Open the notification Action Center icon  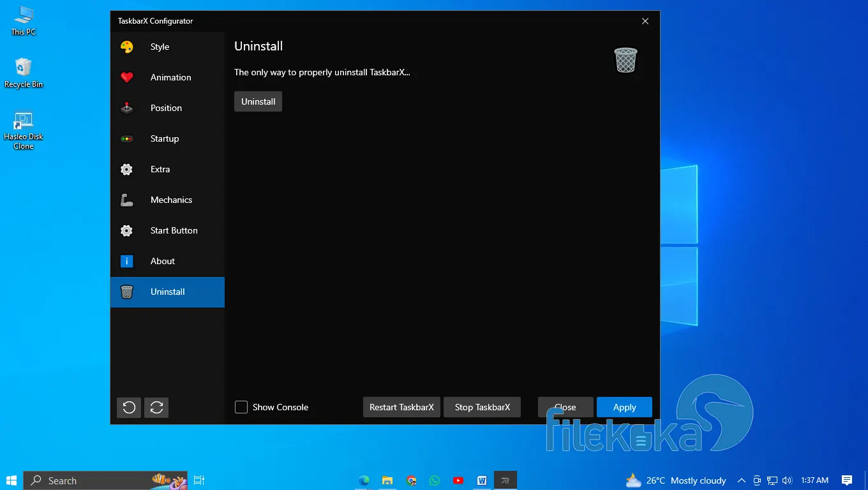(x=847, y=480)
